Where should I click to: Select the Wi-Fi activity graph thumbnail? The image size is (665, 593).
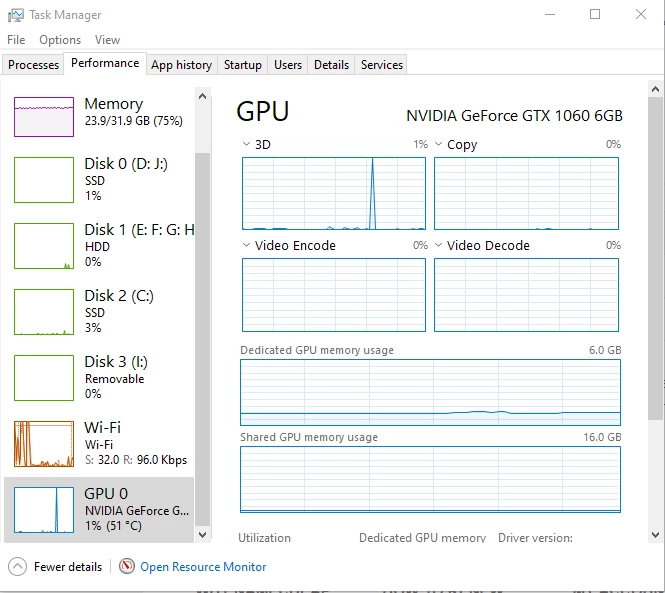click(x=44, y=444)
